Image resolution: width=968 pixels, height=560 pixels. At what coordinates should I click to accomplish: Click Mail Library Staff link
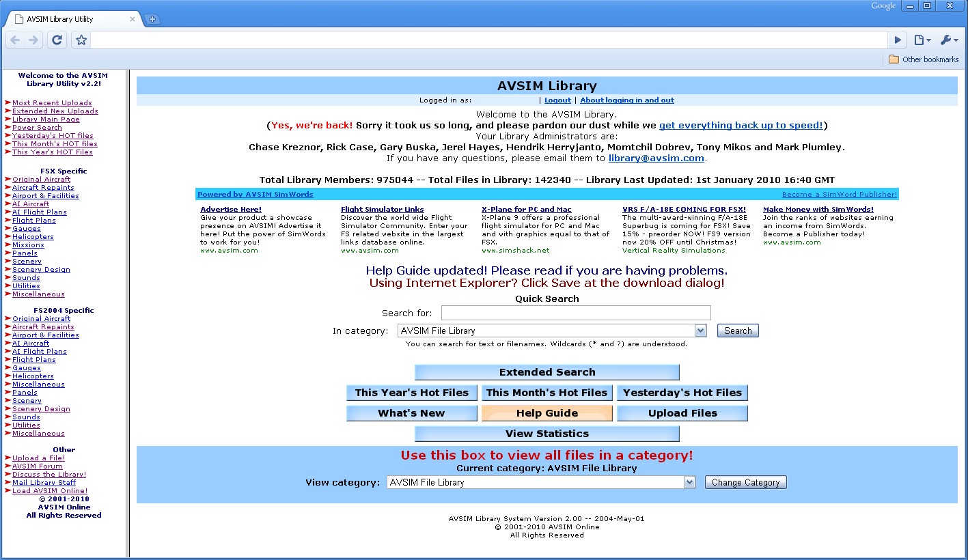tap(44, 483)
